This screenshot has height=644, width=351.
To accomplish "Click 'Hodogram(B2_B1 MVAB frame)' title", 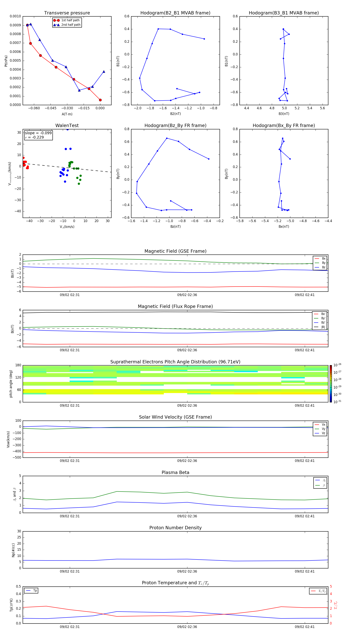I will pos(175,13).
